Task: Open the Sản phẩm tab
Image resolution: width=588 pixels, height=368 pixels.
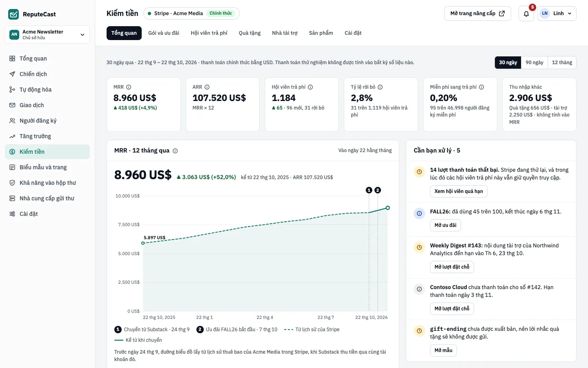Action: 321,33
